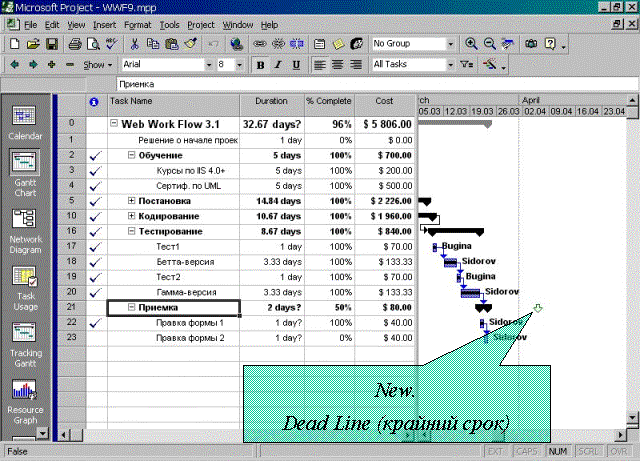Add Task Notes with the yellow note icon
This screenshot has width=640, height=461.
click(338, 44)
